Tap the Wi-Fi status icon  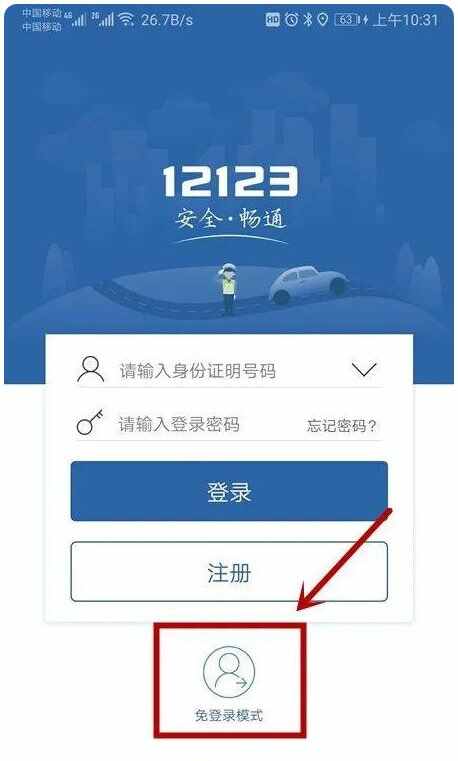click(126, 19)
